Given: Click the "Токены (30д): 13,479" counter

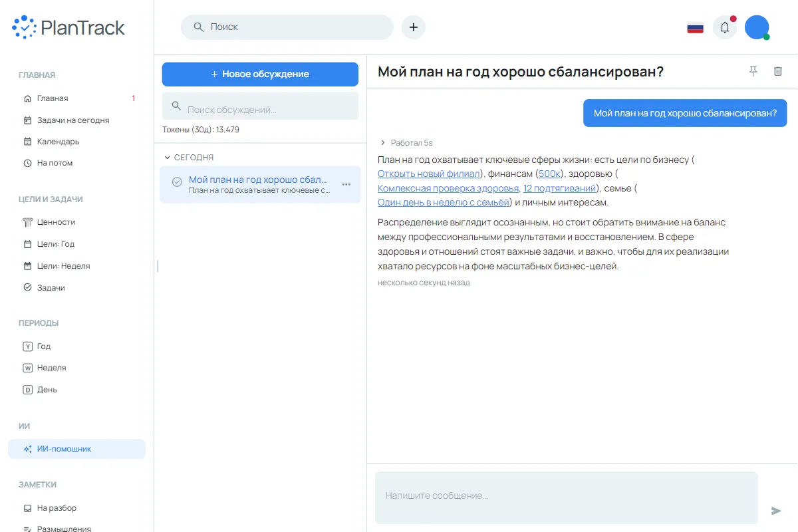Looking at the screenshot, I should tap(201, 130).
